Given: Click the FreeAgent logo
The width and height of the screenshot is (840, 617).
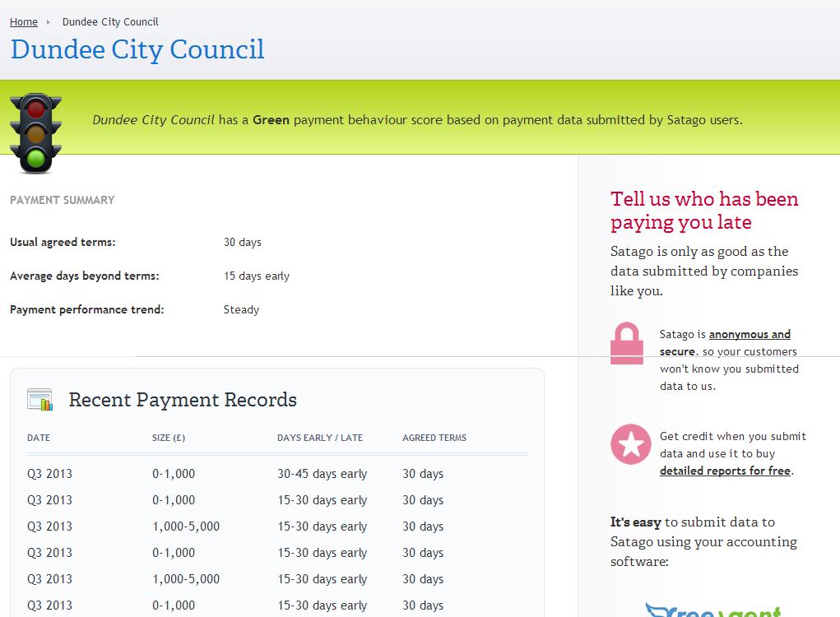Looking at the screenshot, I should click(713, 610).
